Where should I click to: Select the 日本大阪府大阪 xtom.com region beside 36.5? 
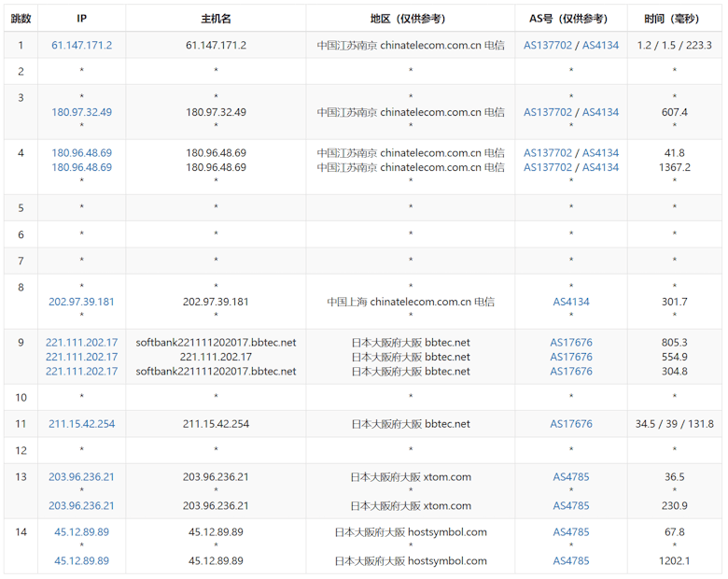coord(411,477)
